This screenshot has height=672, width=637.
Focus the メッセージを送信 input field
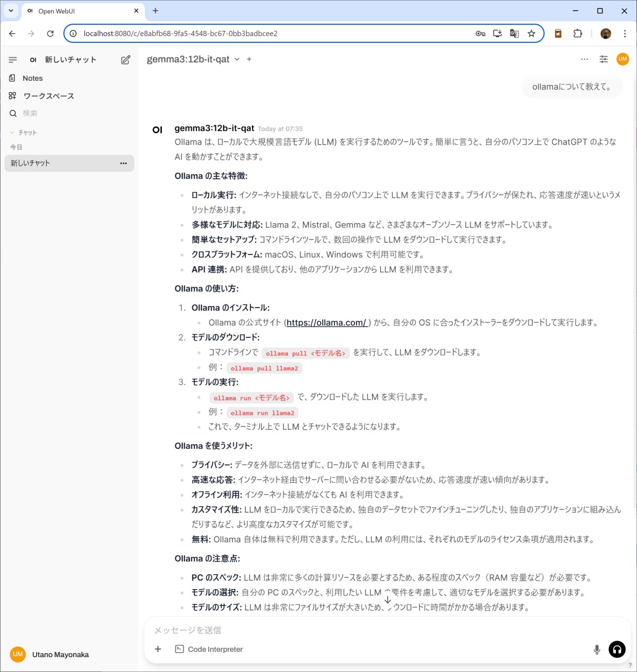388,630
